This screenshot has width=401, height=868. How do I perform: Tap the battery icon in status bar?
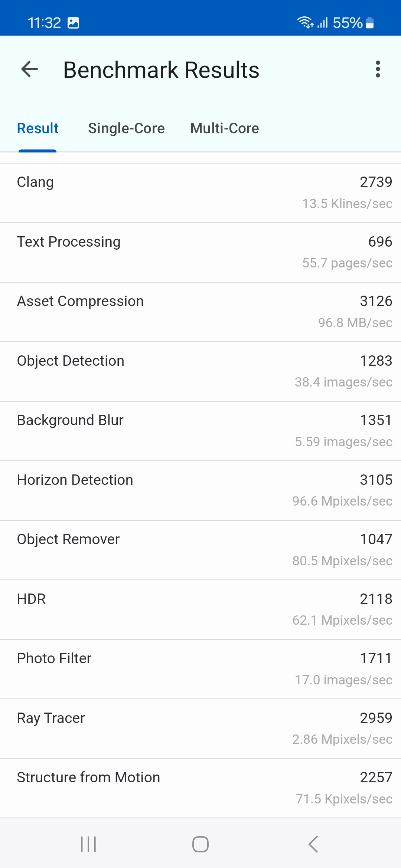tap(369, 23)
